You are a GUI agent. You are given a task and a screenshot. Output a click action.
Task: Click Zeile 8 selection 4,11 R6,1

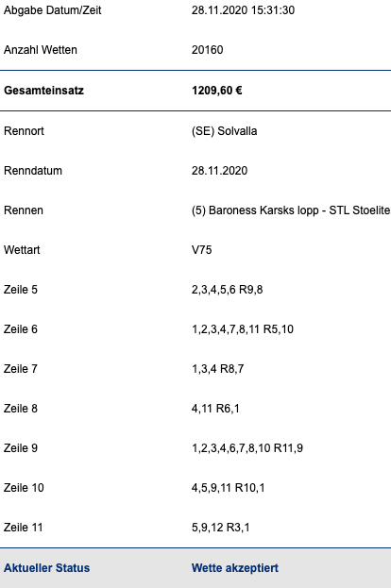[215, 409]
